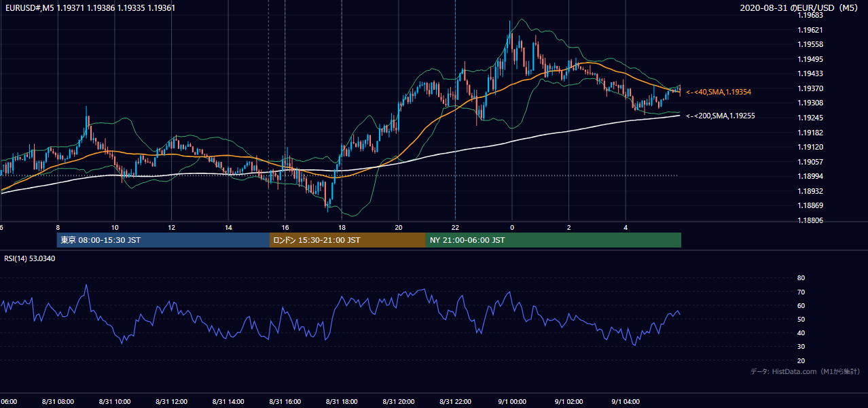Click price axis value 1.19308
The height and width of the screenshot is (408, 868).
click(x=810, y=103)
